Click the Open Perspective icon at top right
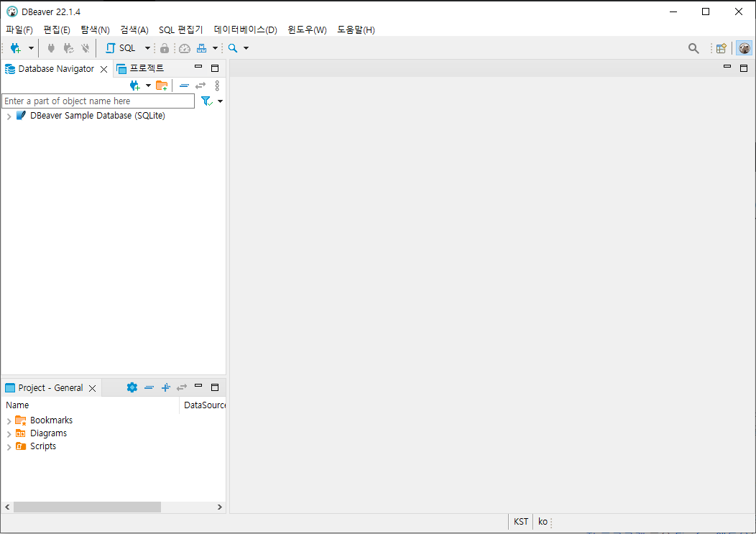 (722, 48)
